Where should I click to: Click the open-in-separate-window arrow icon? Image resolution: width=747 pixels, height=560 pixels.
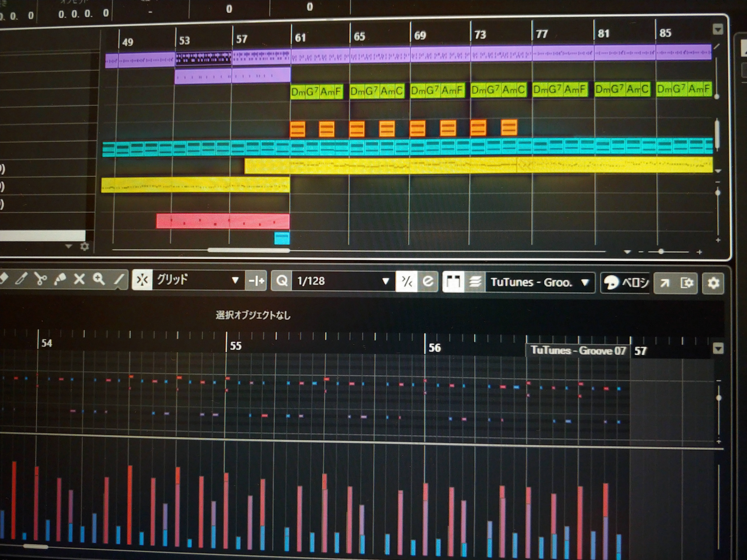(x=664, y=283)
